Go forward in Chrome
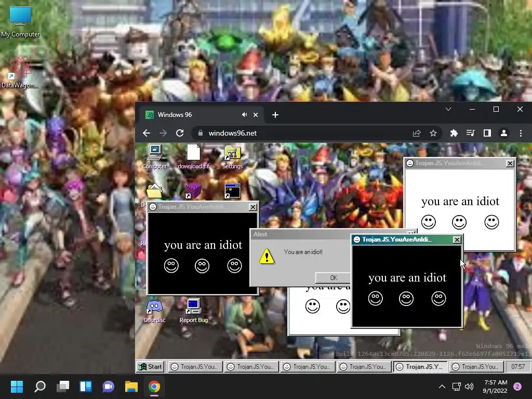532x399 pixels. 163,133
